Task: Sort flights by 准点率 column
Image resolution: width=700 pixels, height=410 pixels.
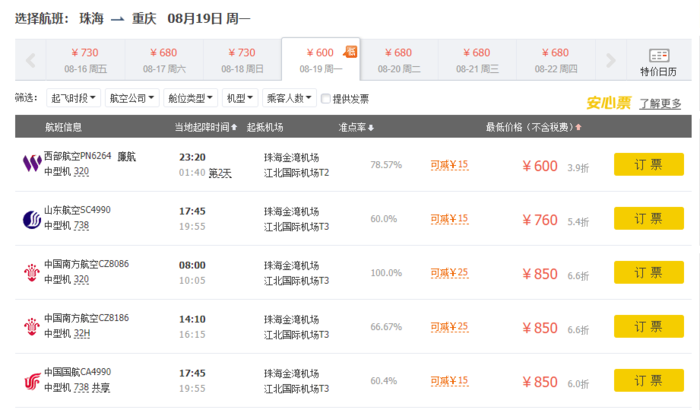Action: (357, 127)
